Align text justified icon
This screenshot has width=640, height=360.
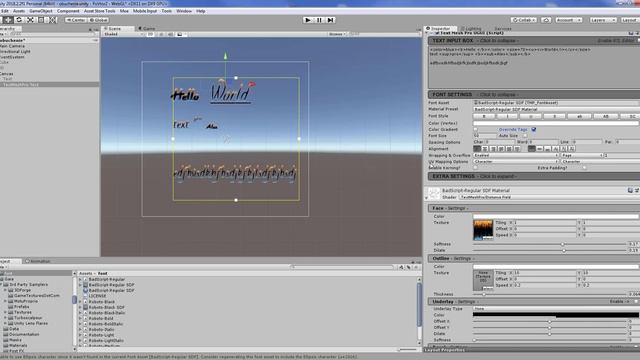[x=501, y=149]
